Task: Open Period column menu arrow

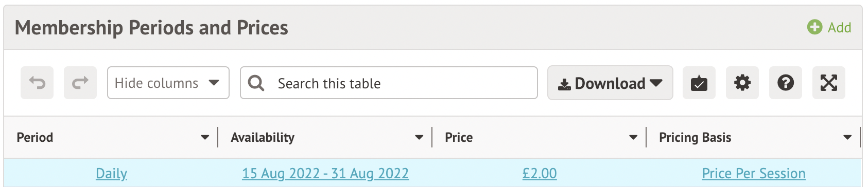Action: 205,137
